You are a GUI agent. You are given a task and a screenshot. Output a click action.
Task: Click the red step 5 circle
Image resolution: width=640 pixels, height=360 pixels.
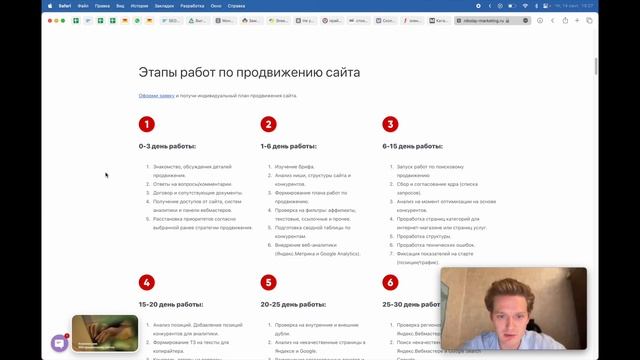pyautogui.click(x=269, y=282)
